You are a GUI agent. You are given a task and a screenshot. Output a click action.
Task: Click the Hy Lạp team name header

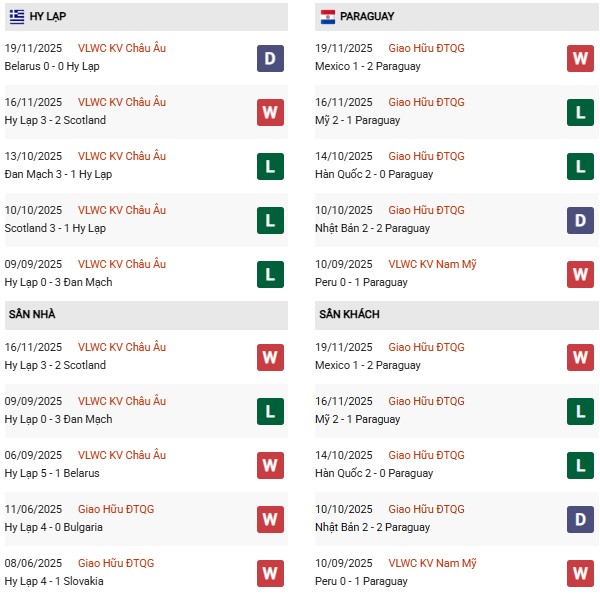click(49, 17)
